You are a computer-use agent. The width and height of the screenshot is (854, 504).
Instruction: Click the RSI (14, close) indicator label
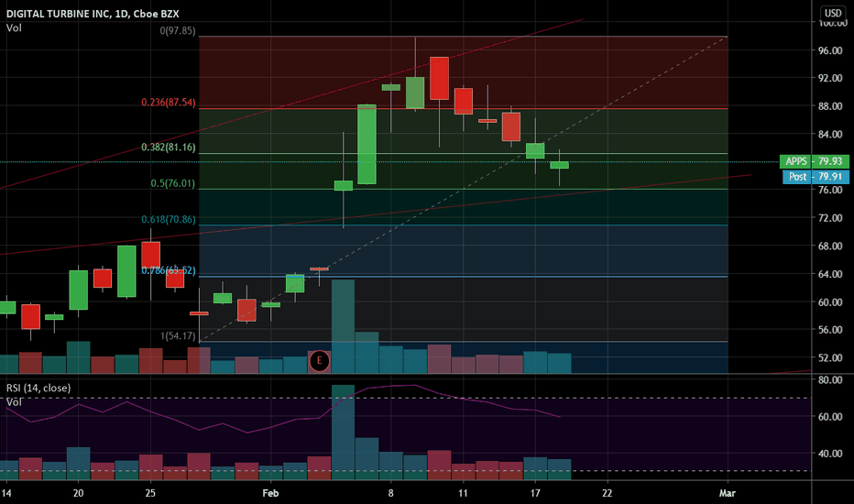[x=38, y=388]
